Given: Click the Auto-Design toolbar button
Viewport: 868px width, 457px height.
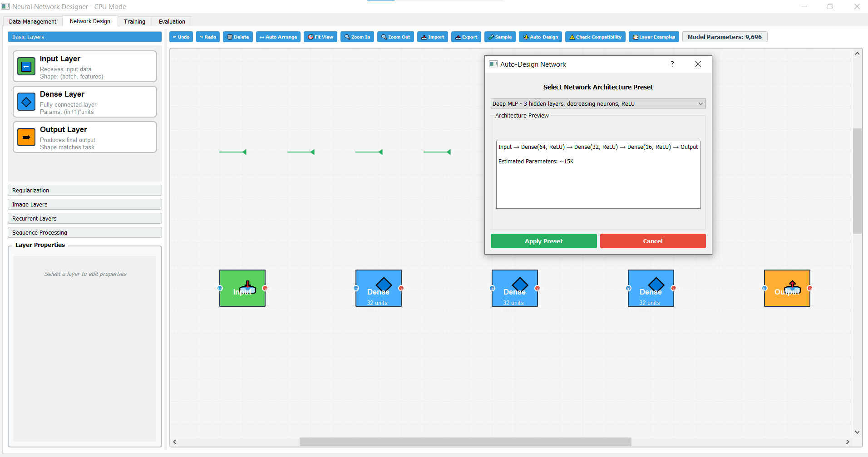Looking at the screenshot, I should pyautogui.click(x=541, y=37).
